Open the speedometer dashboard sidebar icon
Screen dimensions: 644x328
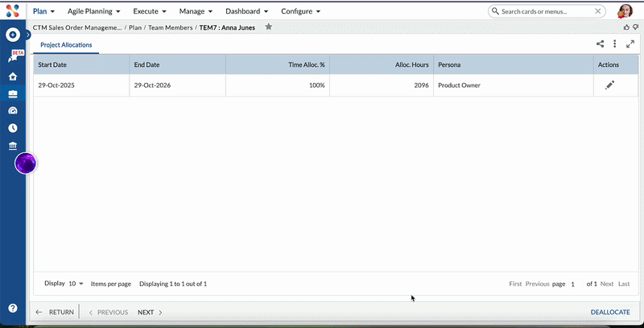pyautogui.click(x=13, y=110)
